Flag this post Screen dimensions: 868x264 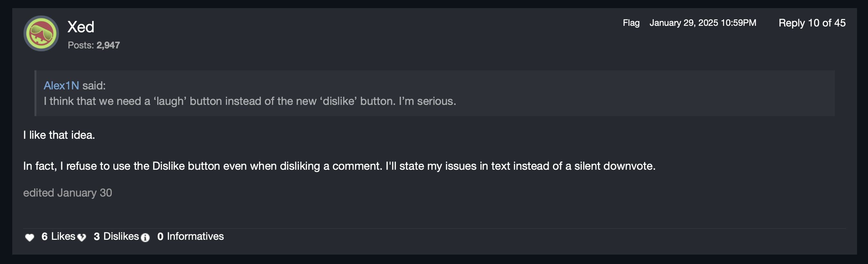point(631,23)
